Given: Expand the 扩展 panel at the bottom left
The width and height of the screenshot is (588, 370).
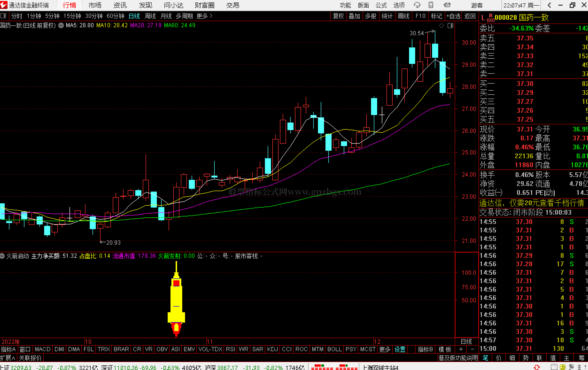Looking at the screenshot, I should pyautogui.click(x=8, y=358).
